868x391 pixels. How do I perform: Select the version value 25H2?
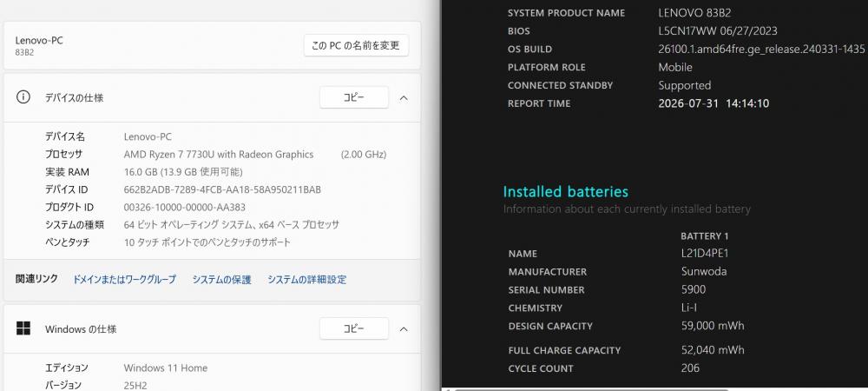(x=135, y=386)
